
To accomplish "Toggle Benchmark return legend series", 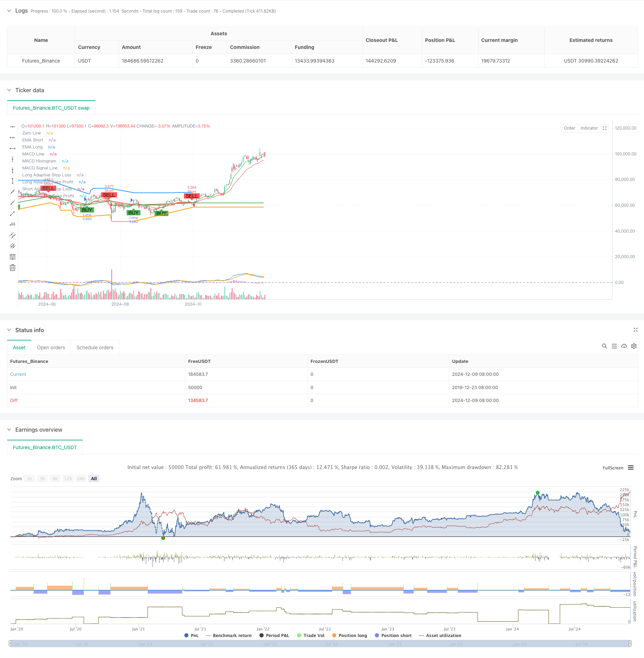I will pyautogui.click(x=229, y=635).
